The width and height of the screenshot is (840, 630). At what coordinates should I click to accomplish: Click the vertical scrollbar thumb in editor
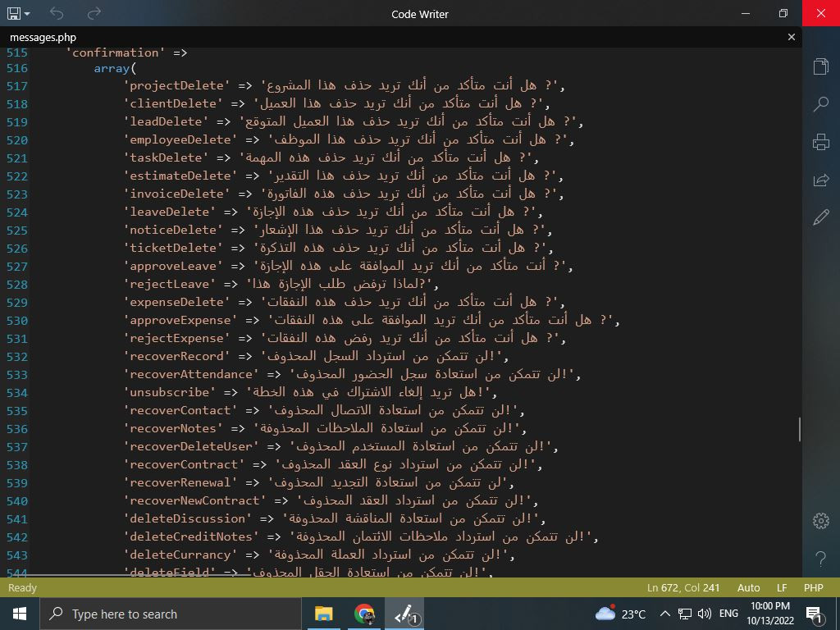[799, 429]
